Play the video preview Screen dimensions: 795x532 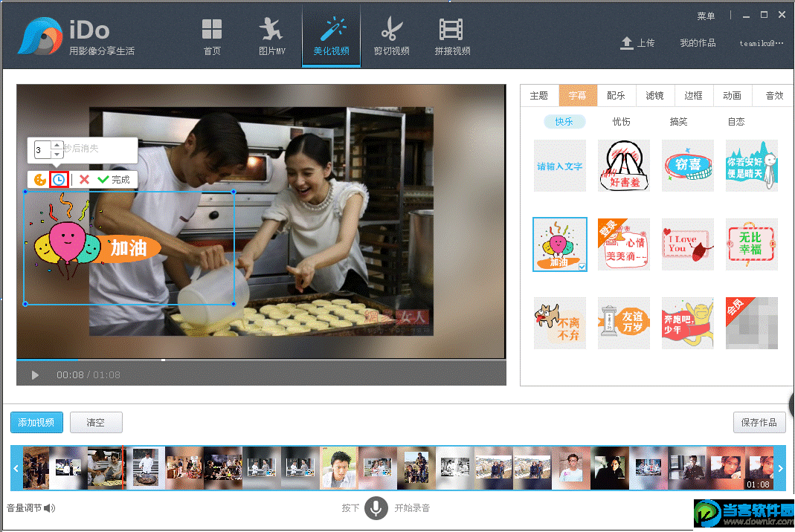35,375
